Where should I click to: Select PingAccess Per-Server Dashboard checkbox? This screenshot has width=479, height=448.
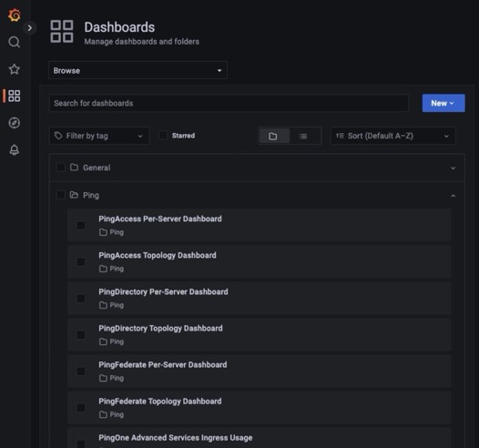(x=81, y=226)
